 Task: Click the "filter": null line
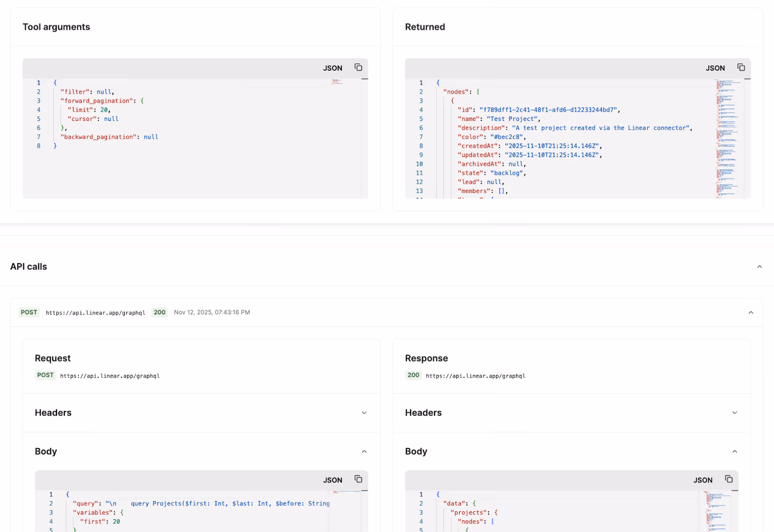(x=88, y=92)
